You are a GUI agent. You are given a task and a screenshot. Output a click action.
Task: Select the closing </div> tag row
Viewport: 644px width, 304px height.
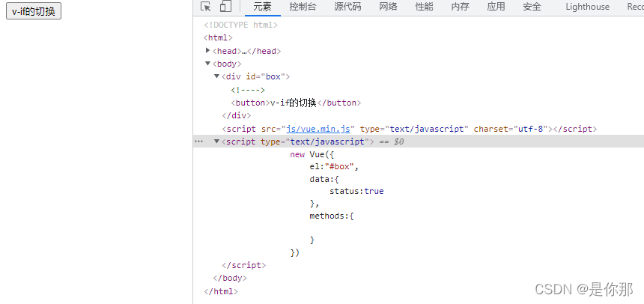point(236,116)
